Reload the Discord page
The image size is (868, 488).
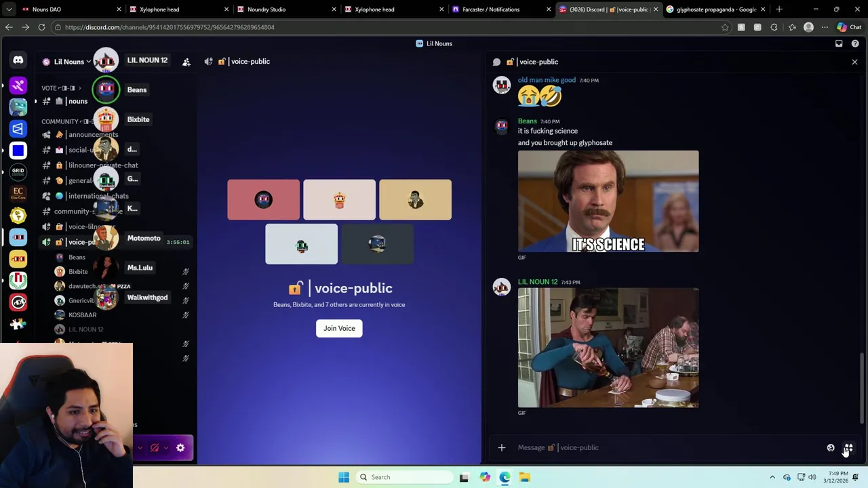41,27
